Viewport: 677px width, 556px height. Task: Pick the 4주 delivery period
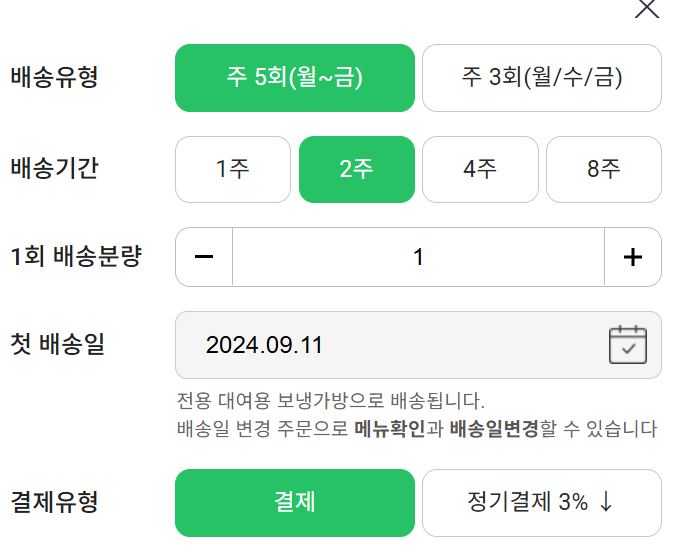480,169
